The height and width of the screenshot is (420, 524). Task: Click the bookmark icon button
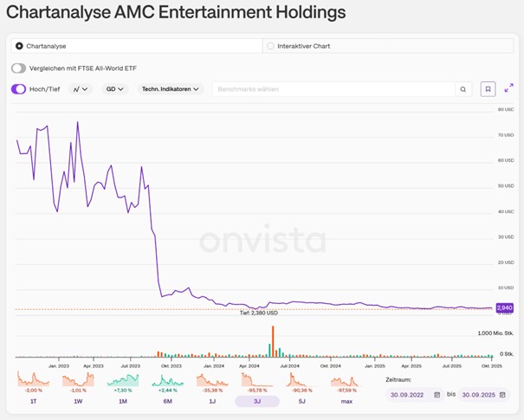pos(488,88)
